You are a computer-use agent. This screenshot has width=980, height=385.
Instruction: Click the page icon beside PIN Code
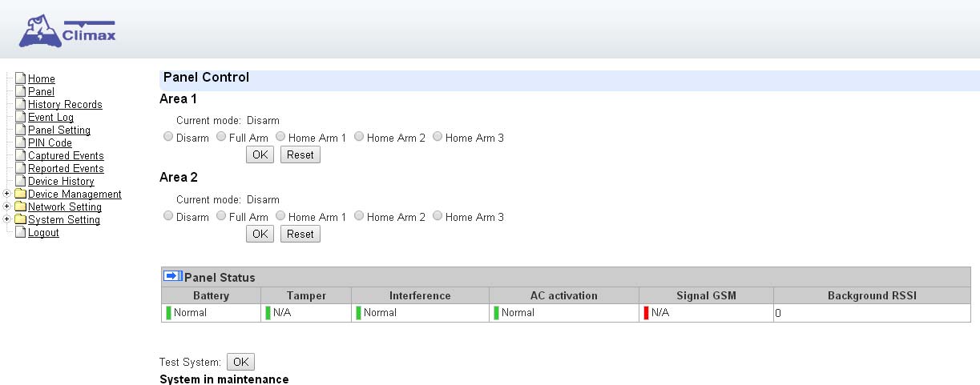[22, 142]
